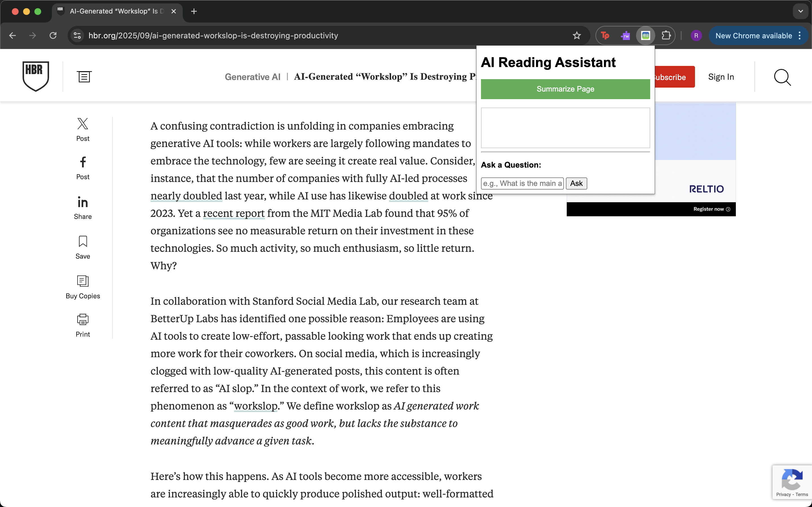Open Chrome three-dot menu
This screenshot has width=812, height=507.
(x=800, y=35)
